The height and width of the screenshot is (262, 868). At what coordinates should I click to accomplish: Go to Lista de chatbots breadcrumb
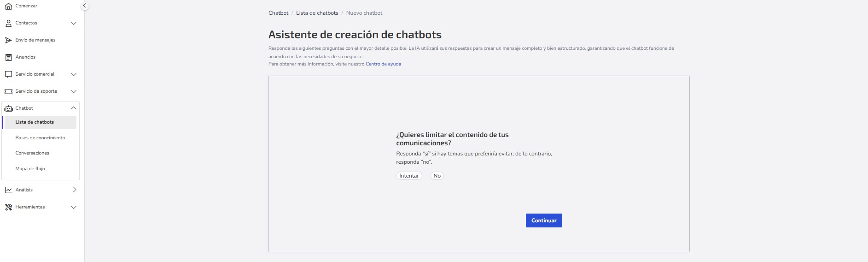[x=317, y=13]
